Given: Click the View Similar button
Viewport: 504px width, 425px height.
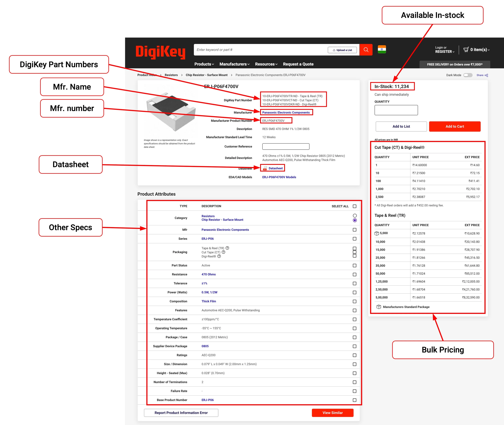Looking at the screenshot, I should point(333,412).
